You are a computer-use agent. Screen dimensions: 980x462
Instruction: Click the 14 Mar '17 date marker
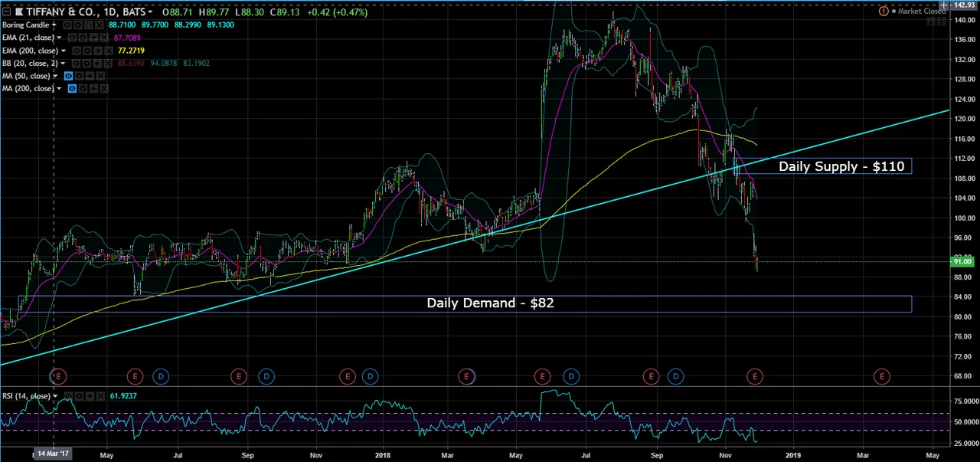pyautogui.click(x=54, y=454)
